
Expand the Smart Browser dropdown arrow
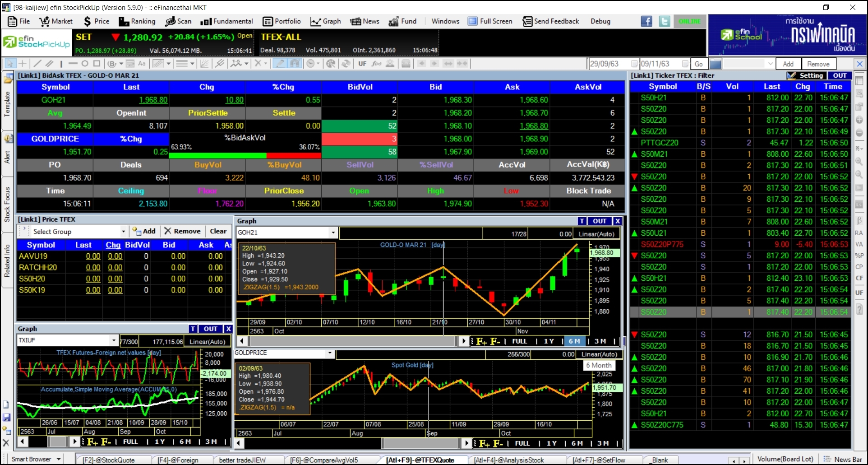(x=59, y=459)
